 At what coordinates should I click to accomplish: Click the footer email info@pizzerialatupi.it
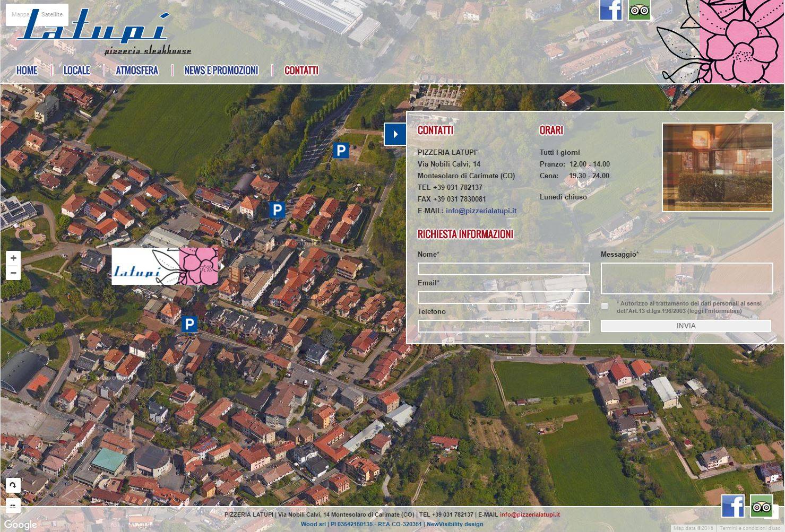click(530, 514)
